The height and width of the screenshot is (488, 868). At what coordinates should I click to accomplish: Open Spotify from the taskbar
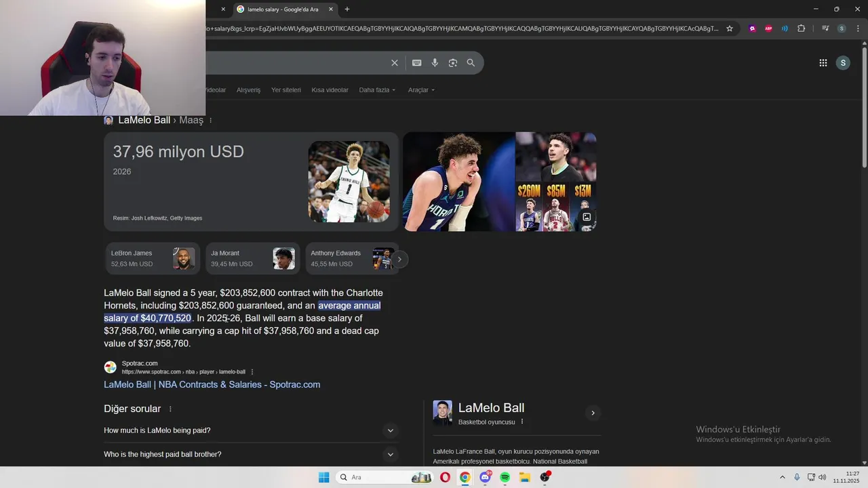pos(505,477)
